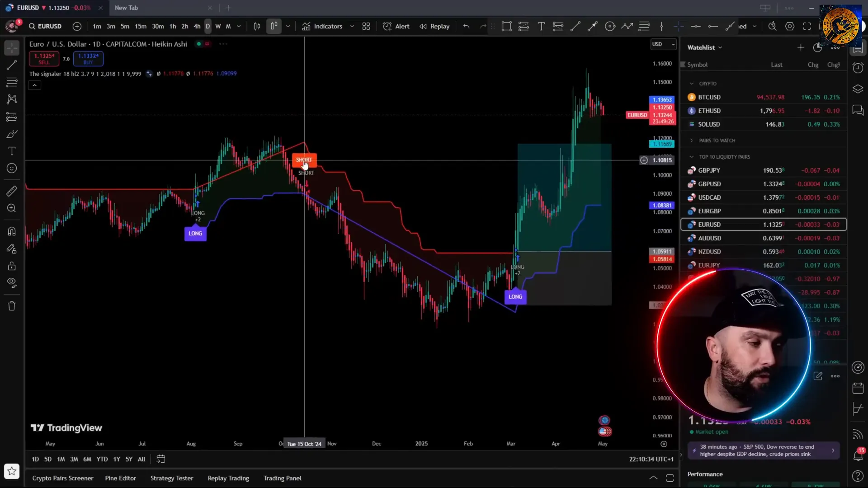Select BTCUSD in the watchlist
Screen dimensions: 868x488
(764, 97)
